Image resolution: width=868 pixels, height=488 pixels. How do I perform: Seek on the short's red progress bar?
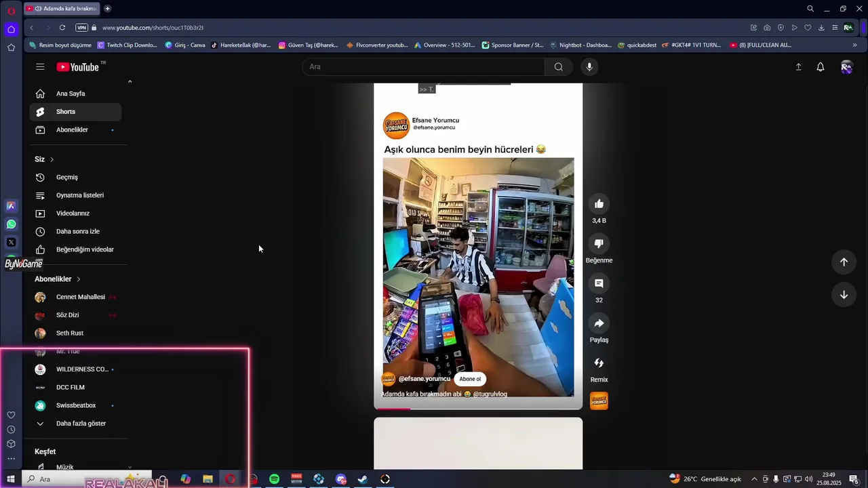tap(478, 409)
